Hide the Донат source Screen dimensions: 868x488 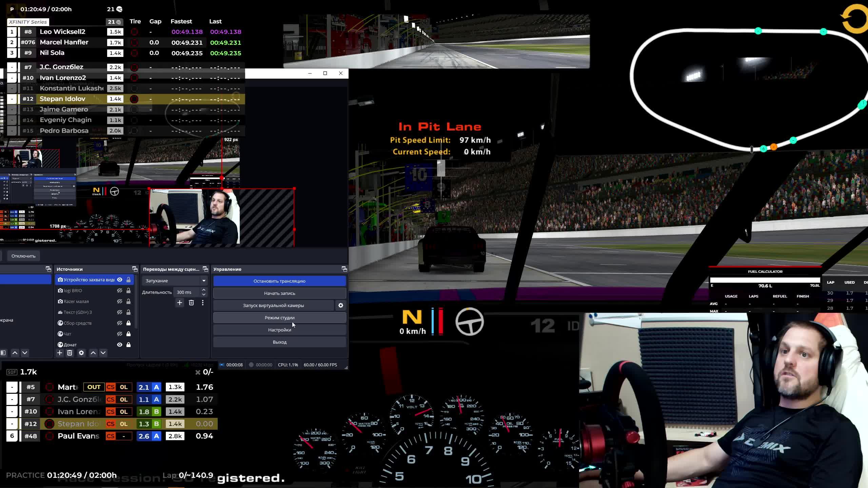pyautogui.click(x=120, y=345)
